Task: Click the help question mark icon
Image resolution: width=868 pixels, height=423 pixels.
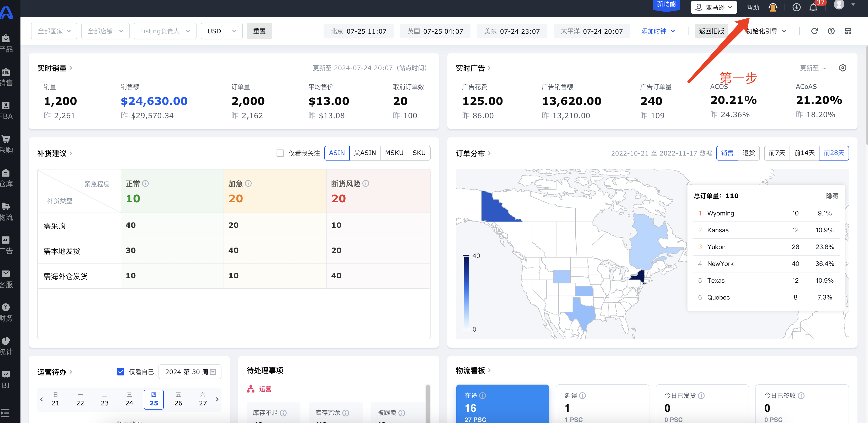Action: pyautogui.click(x=831, y=31)
